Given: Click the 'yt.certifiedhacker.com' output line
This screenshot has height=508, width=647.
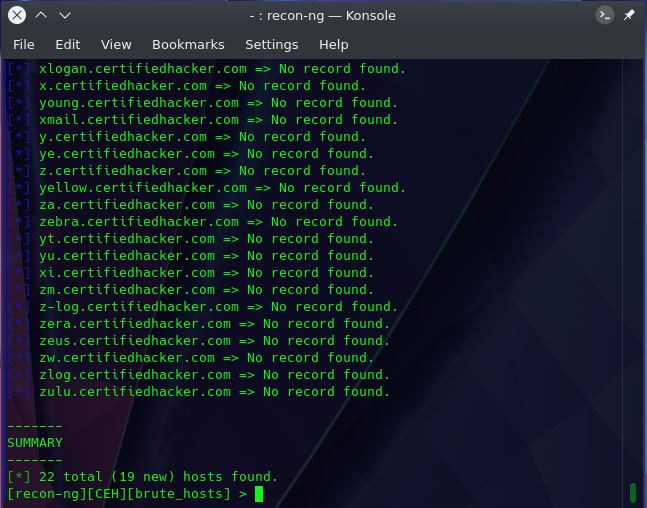Looking at the screenshot, I should 191,239.
